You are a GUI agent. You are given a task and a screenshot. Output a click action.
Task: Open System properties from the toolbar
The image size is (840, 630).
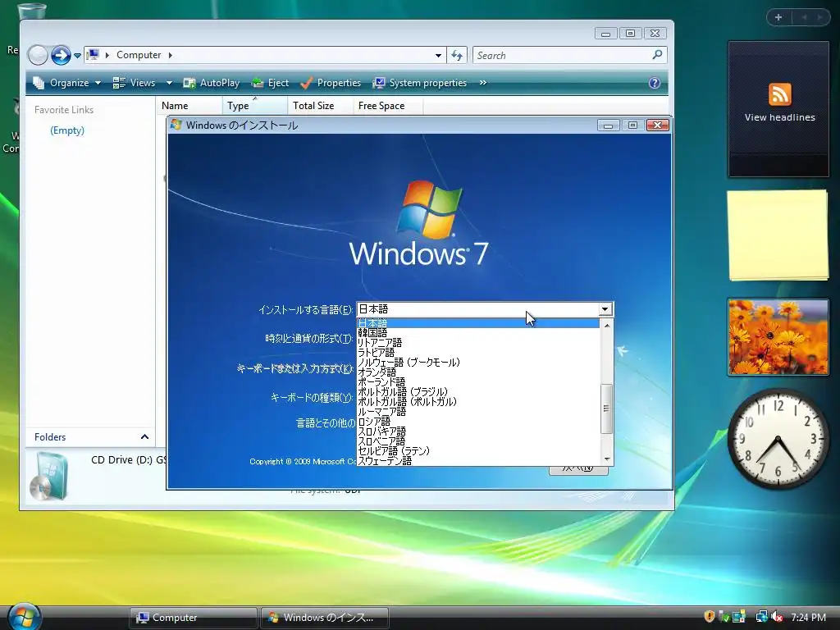(x=420, y=83)
